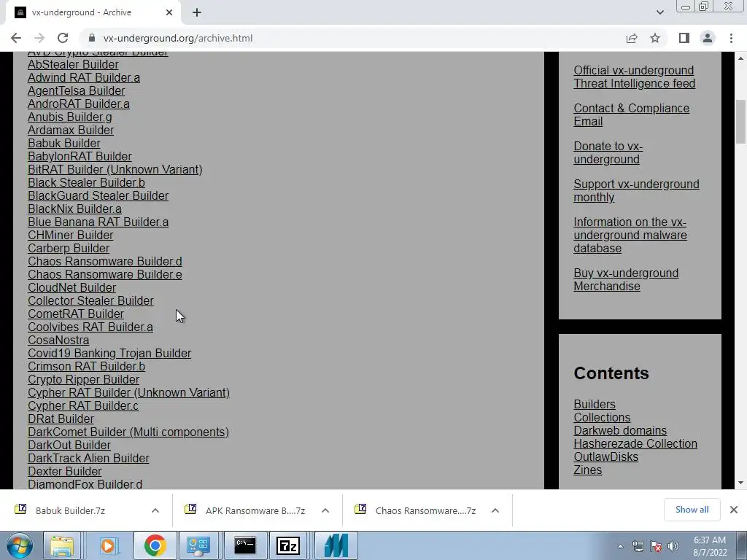747x560 pixels.
Task: Jump to Collections in Contents
Action: [602, 417]
